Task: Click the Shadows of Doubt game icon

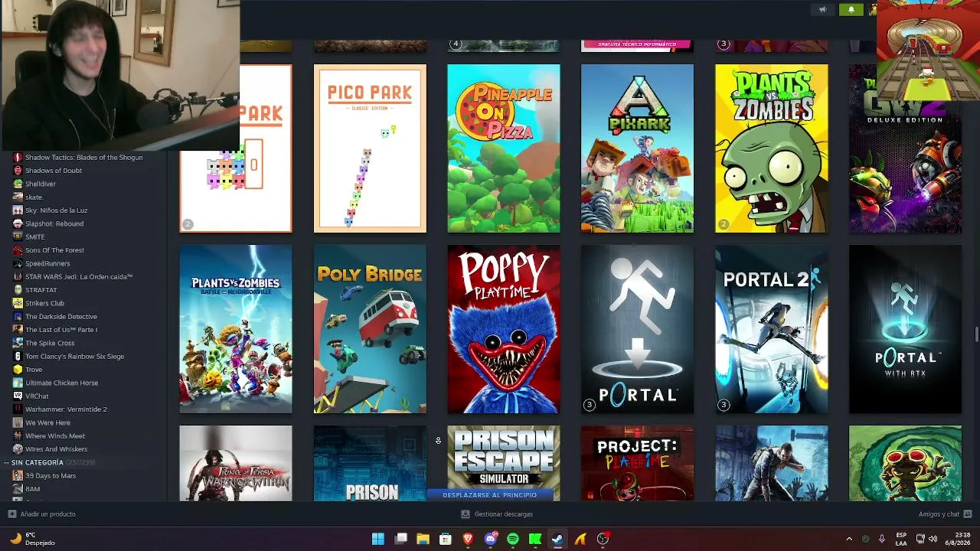Action: (18, 171)
